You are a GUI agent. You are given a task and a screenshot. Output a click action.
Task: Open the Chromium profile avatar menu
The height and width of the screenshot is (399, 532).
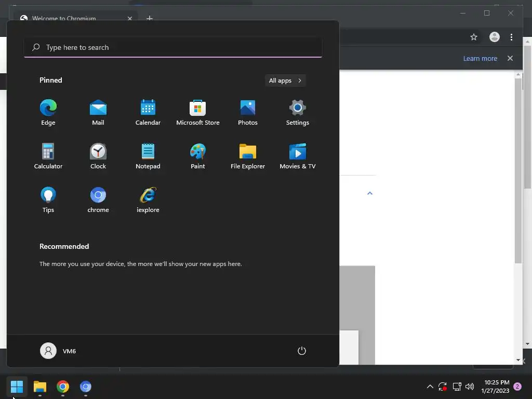tap(495, 37)
